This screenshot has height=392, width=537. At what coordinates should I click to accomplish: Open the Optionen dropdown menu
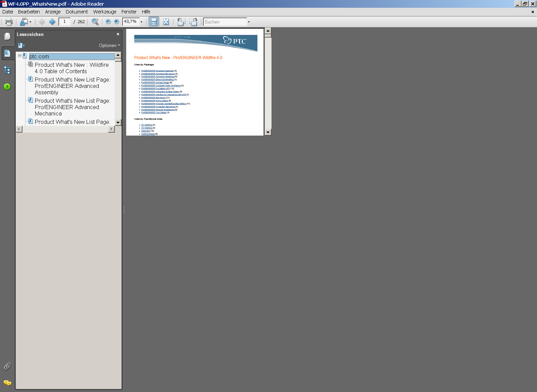pyautogui.click(x=109, y=46)
